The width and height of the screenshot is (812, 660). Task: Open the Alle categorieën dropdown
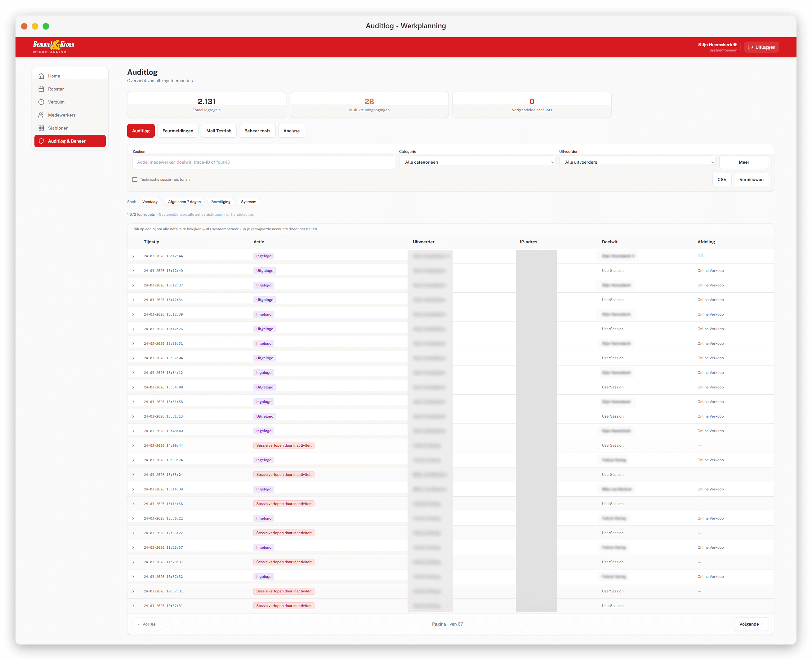click(477, 162)
